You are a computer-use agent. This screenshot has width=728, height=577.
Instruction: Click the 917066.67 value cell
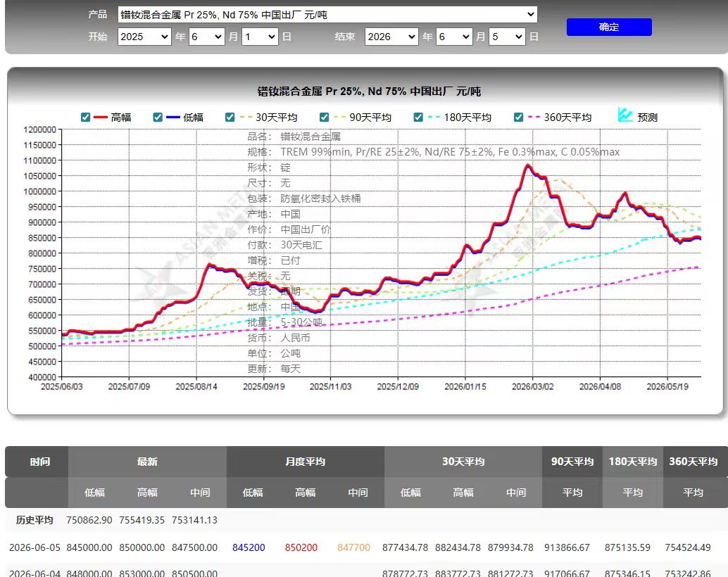[567, 573]
